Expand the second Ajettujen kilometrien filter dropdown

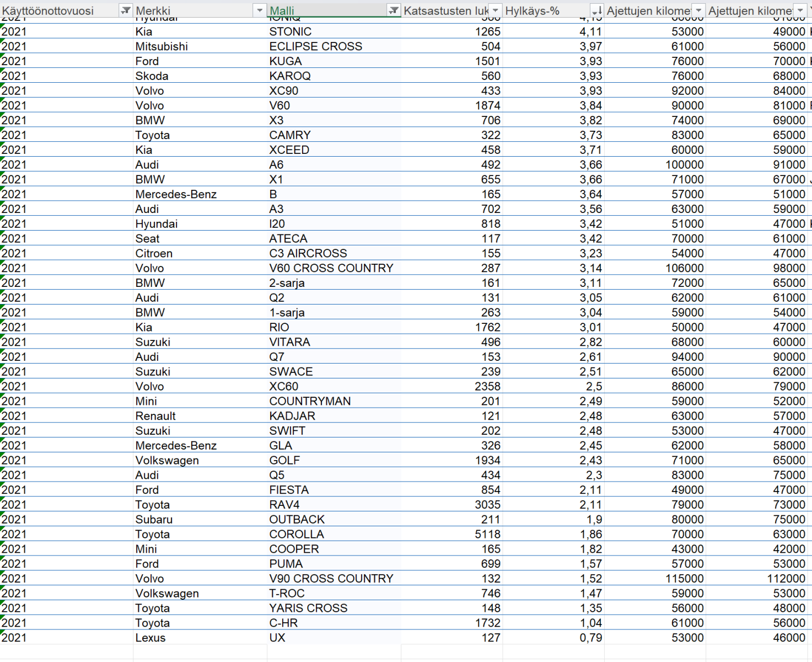click(800, 10)
